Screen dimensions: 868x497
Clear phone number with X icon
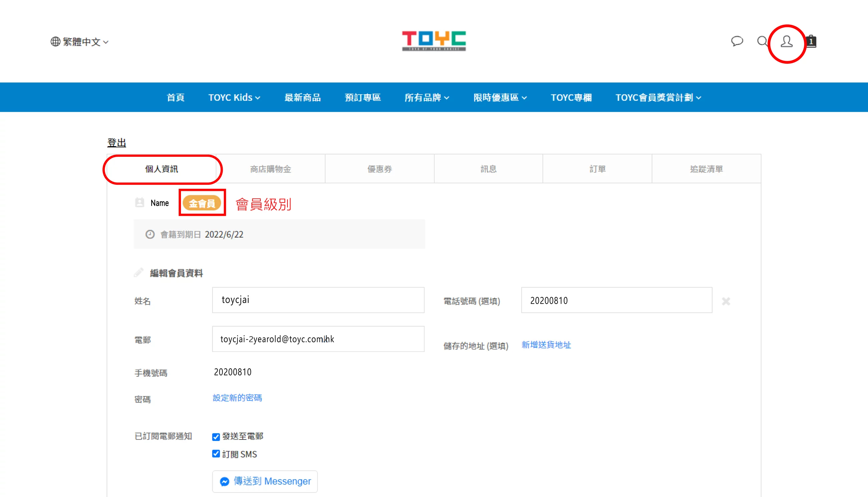coord(726,301)
